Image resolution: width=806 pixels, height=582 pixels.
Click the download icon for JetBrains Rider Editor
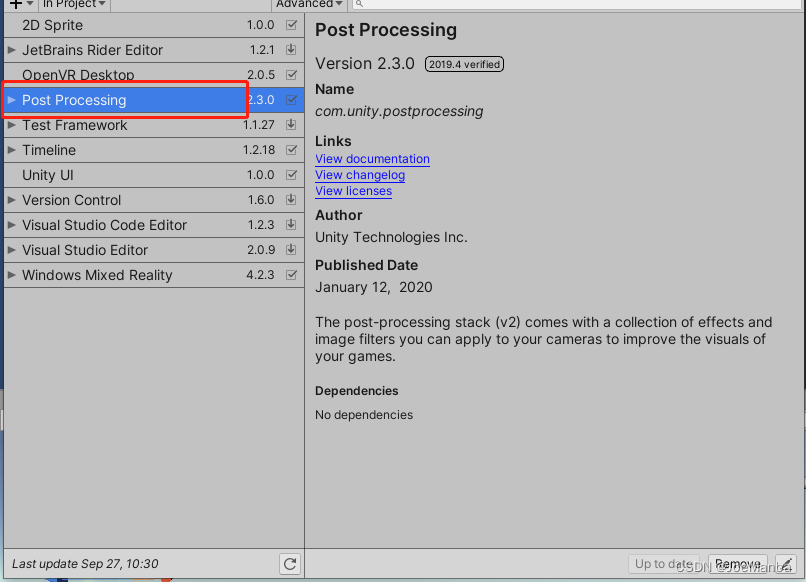290,50
